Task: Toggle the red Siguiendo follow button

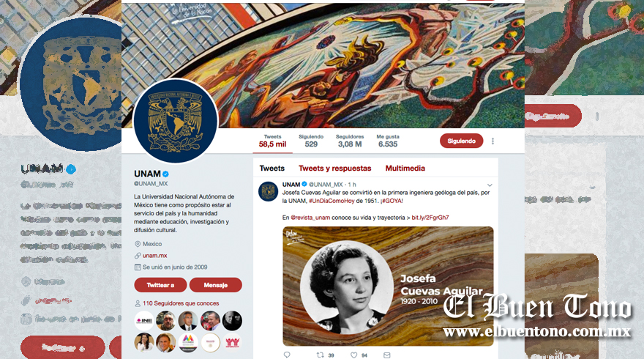Action: tap(461, 141)
